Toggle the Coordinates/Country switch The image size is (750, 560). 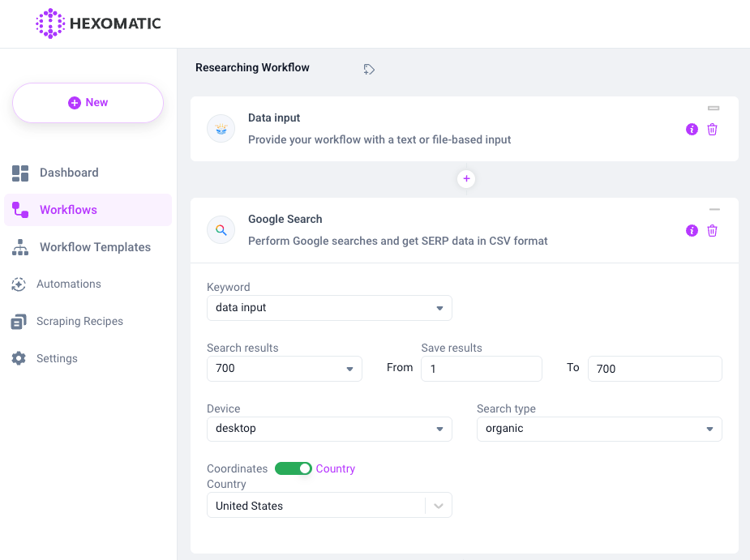pyautogui.click(x=293, y=468)
